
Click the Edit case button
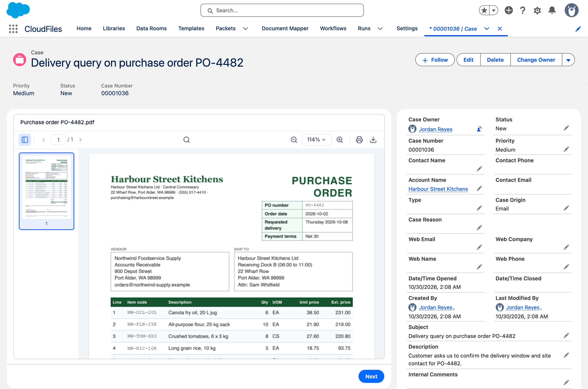point(468,60)
